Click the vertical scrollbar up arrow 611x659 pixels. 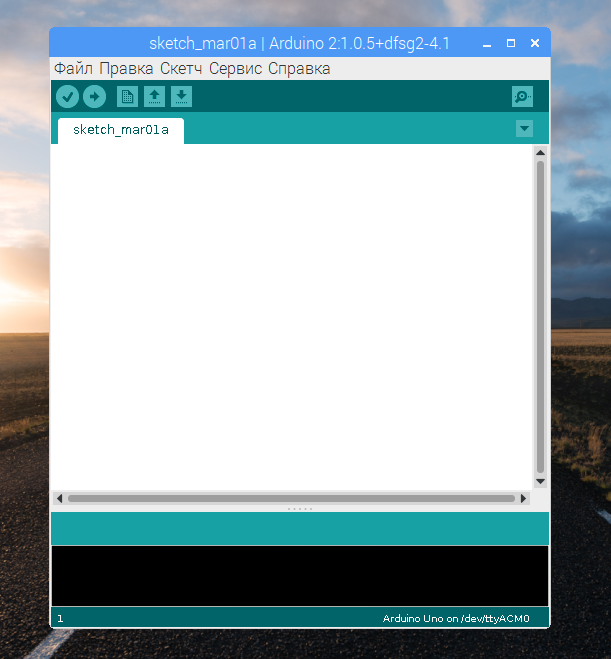541,153
